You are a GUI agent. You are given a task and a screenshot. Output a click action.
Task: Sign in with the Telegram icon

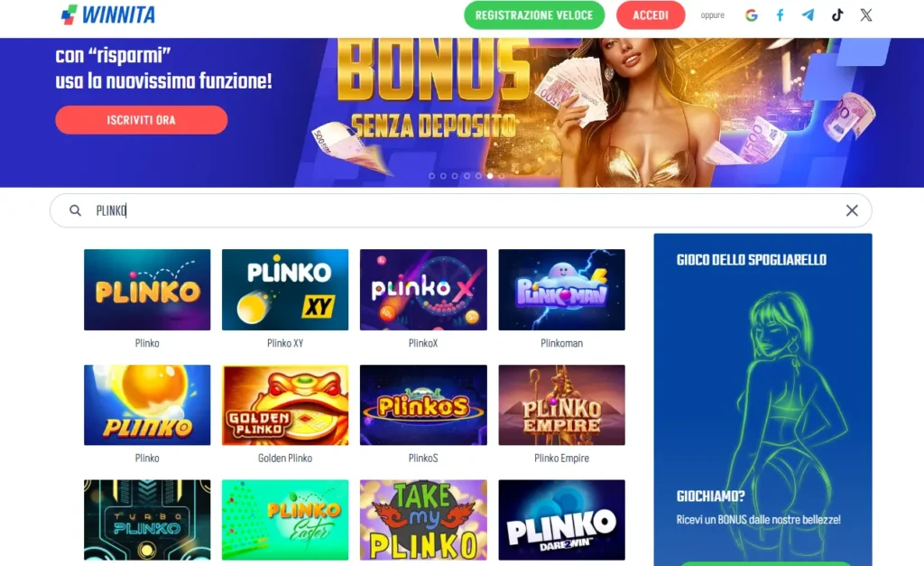point(808,15)
